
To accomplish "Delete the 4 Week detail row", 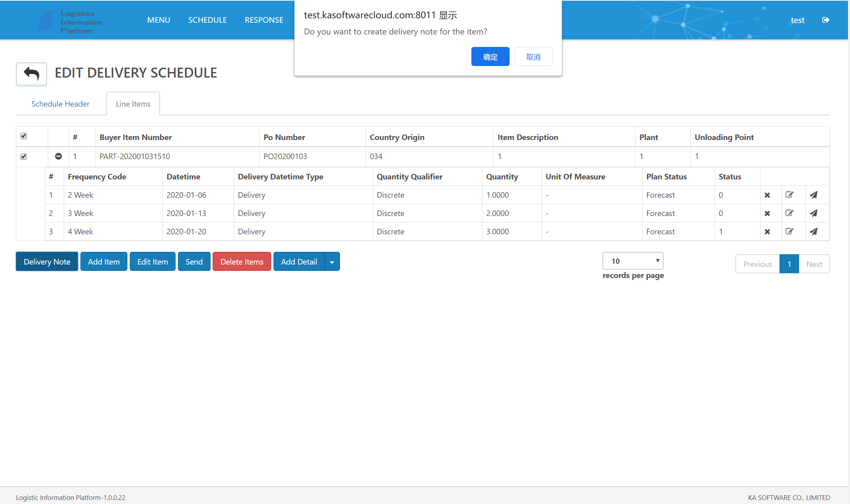I will click(x=767, y=232).
